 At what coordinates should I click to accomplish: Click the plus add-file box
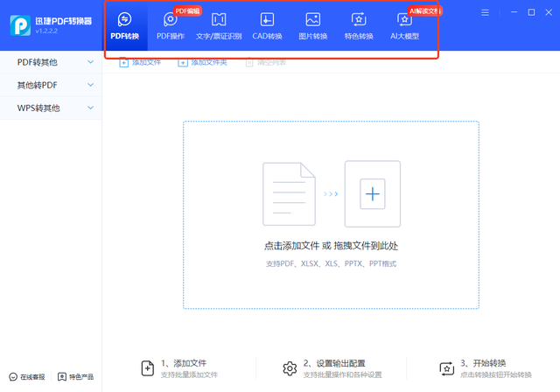[373, 194]
